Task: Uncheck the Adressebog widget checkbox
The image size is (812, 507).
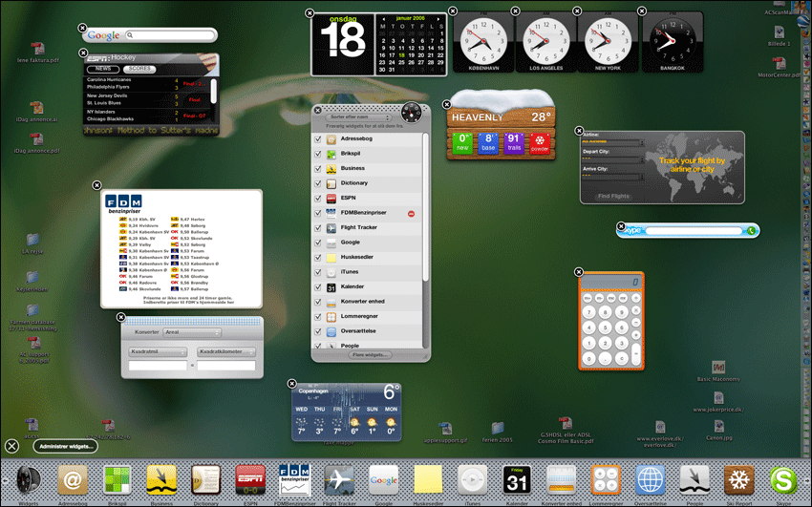Action: [318, 138]
